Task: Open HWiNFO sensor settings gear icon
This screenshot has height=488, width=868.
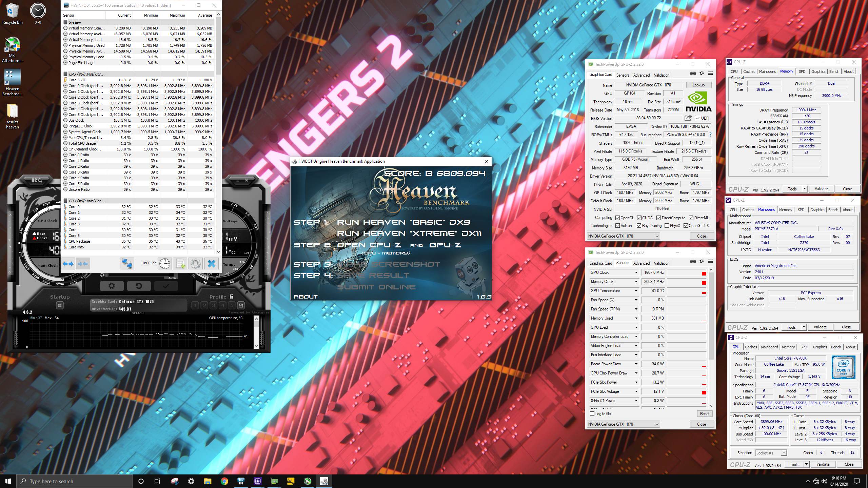Action: pyautogui.click(x=195, y=264)
